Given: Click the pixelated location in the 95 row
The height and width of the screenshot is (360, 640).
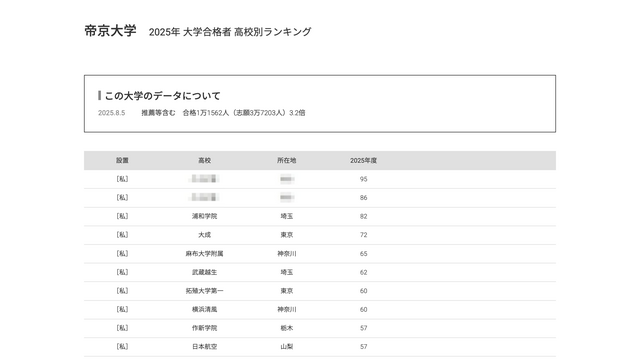Looking at the screenshot, I should pos(287,179).
